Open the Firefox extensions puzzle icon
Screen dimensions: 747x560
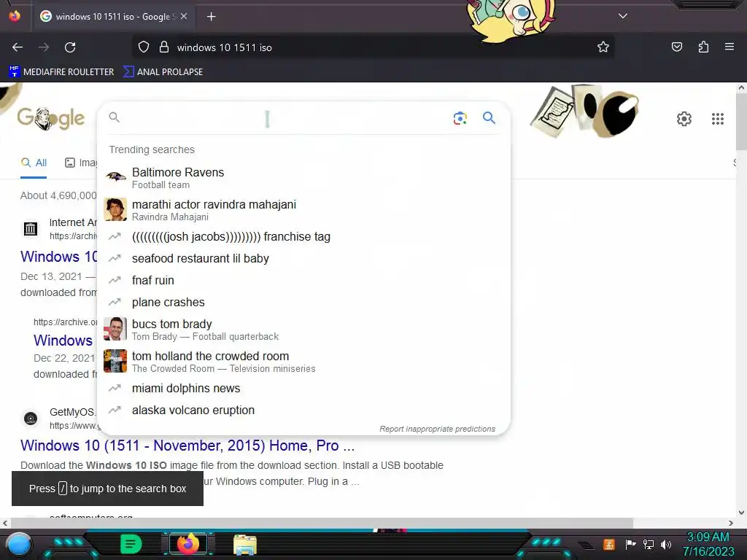click(x=703, y=47)
